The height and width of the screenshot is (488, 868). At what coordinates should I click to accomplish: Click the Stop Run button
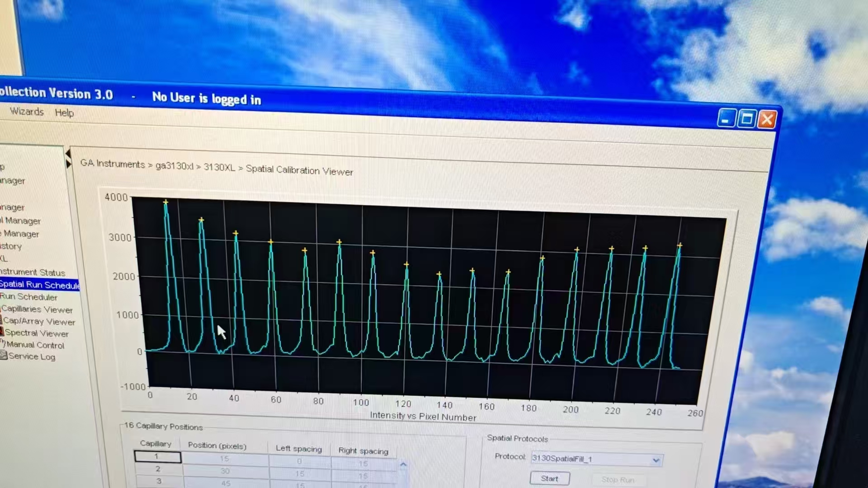(x=618, y=480)
